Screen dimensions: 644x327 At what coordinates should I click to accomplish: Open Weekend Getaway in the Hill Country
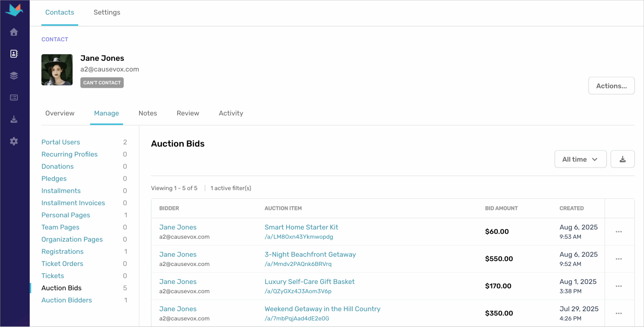point(323,309)
